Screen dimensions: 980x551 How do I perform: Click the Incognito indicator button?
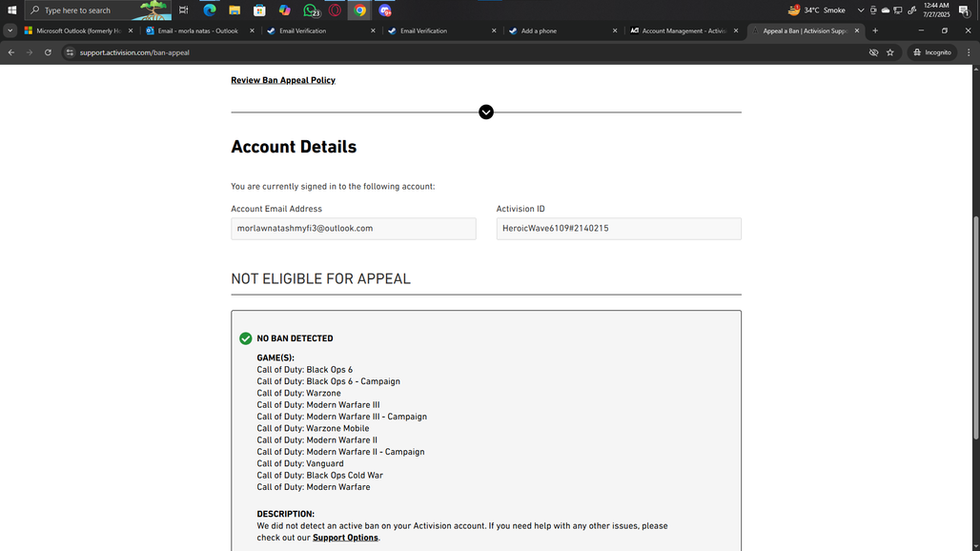click(932, 52)
